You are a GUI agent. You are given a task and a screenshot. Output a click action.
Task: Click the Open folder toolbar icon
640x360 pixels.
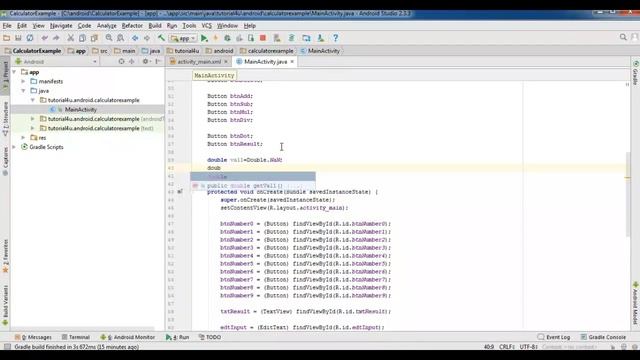click(6, 38)
